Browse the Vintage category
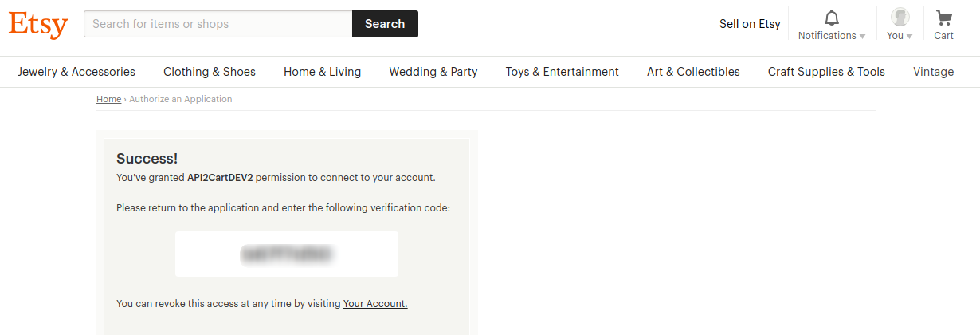 pos(933,72)
